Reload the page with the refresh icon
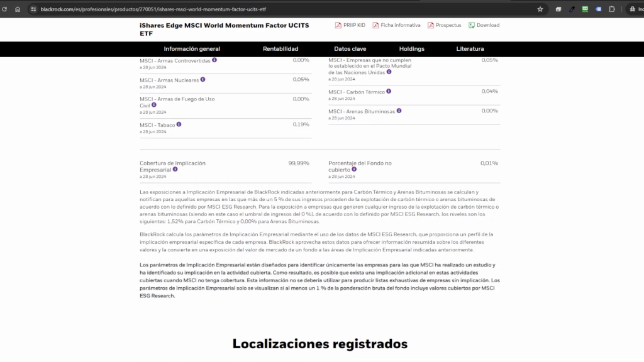This screenshot has width=644, height=362. click(4, 9)
